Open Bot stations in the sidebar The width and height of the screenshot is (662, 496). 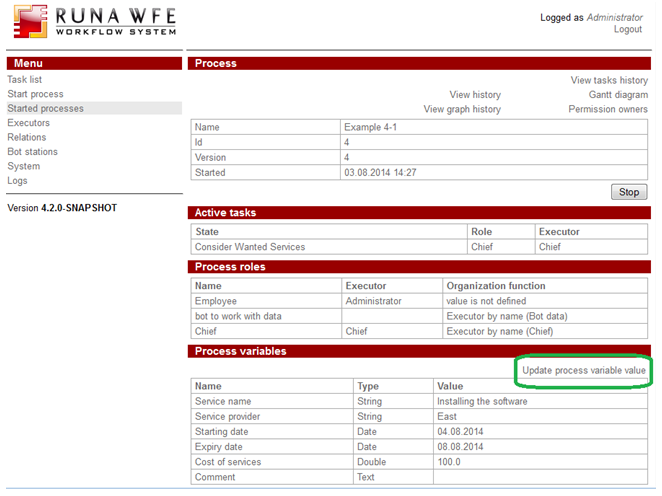tap(33, 152)
